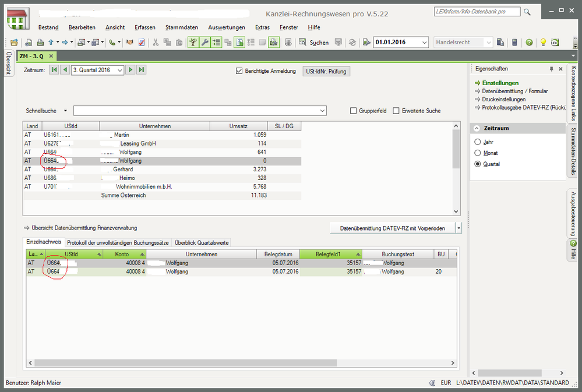This screenshot has height=392, width=582.
Task: Uncheck Berichtigte Anmeldung checkbox
Action: click(x=239, y=71)
